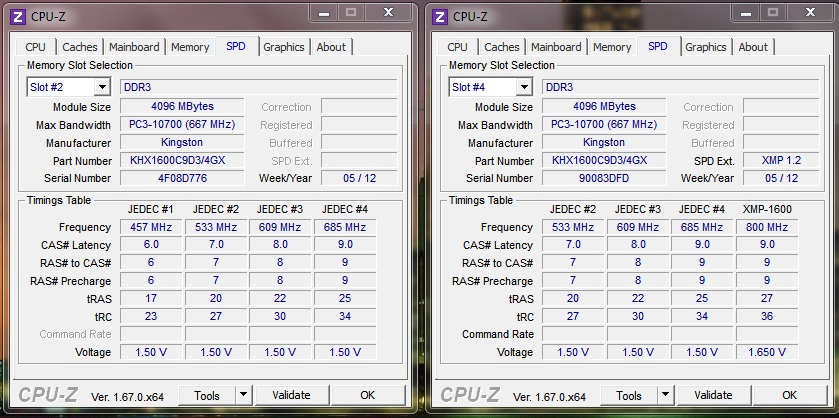The height and width of the screenshot is (418, 839).
Task: Open About tab in the left CPU-Z window
Action: point(331,47)
